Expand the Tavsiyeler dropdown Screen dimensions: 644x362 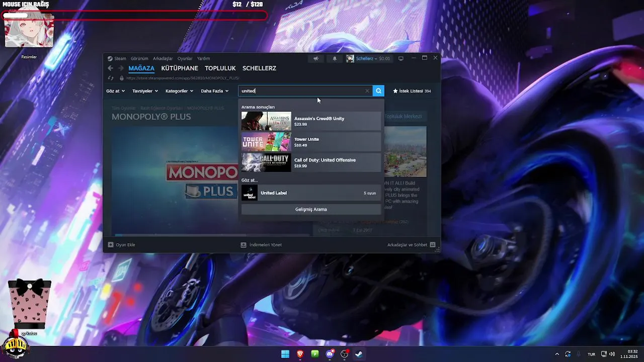pyautogui.click(x=145, y=91)
